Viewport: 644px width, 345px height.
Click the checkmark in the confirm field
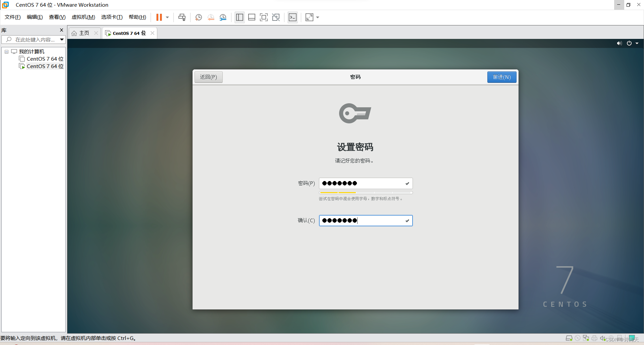coord(407,221)
